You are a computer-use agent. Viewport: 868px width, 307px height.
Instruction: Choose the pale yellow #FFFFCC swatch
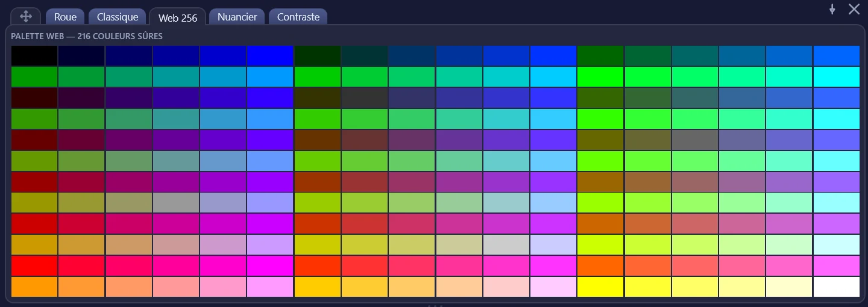[790, 287]
